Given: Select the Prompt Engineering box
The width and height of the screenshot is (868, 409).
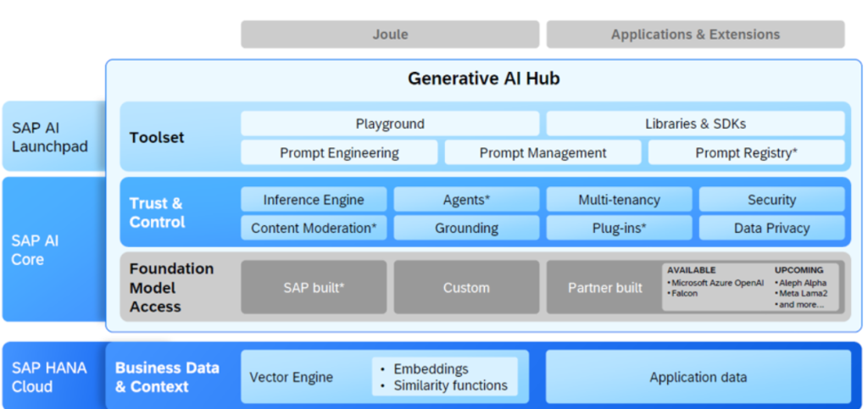Looking at the screenshot, I should pyautogui.click(x=339, y=152).
